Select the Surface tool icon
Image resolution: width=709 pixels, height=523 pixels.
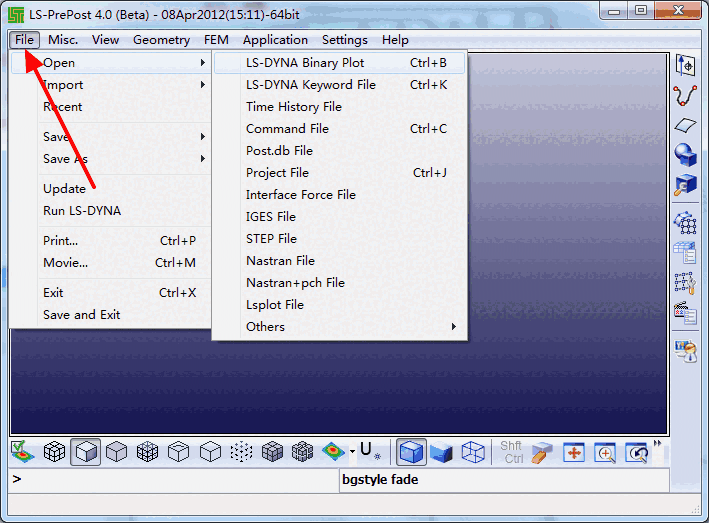685,125
